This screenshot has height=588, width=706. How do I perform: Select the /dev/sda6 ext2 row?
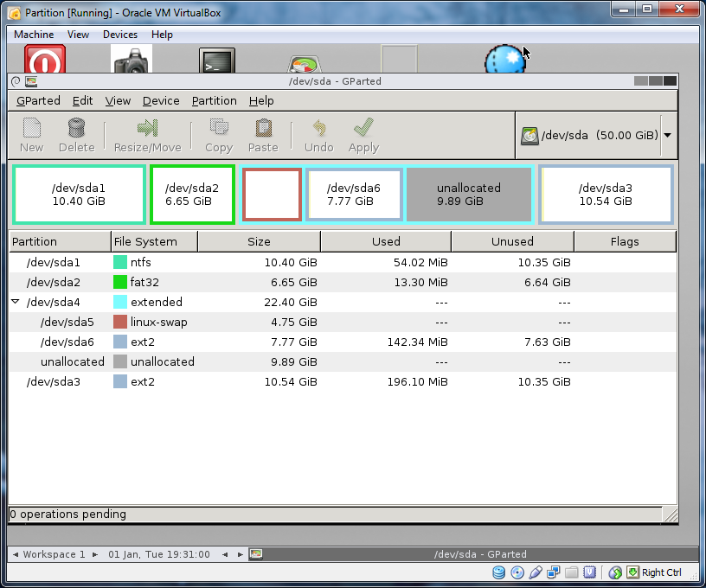point(343,342)
